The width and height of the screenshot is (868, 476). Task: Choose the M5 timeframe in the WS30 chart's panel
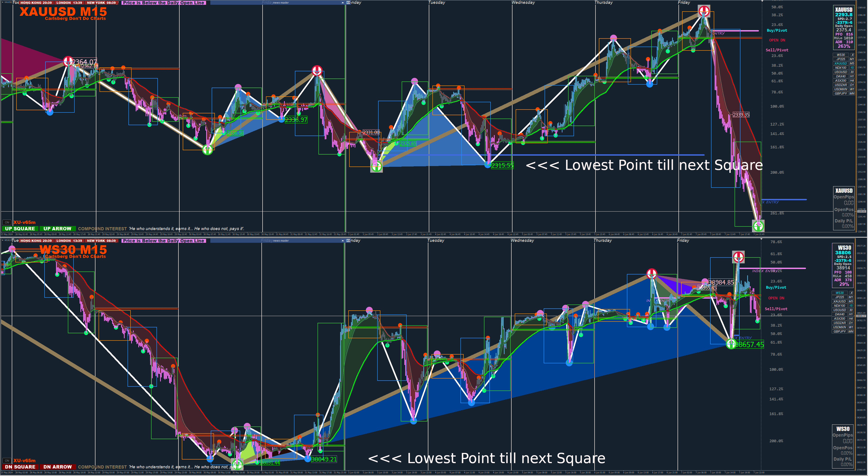point(851,301)
